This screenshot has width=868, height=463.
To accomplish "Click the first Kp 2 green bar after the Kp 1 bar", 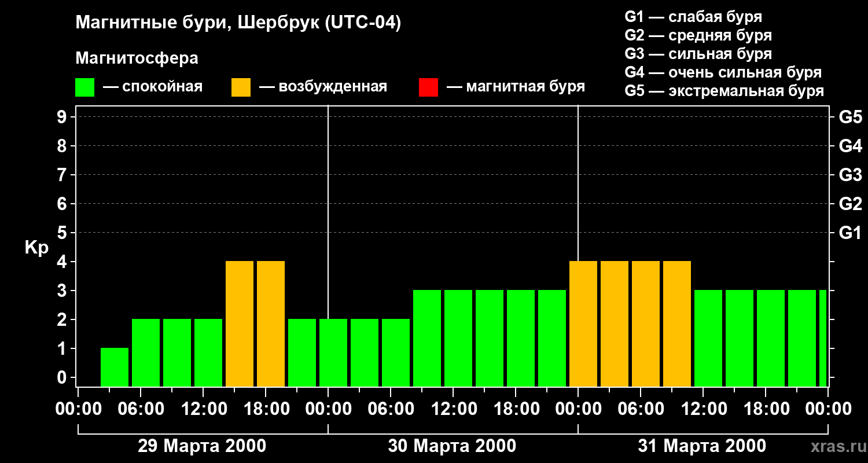I will [x=146, y=352].
